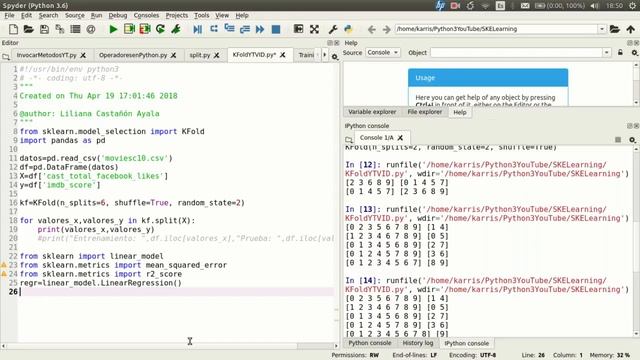
Task: Open the Tools menu
Action: click(202, 15)
